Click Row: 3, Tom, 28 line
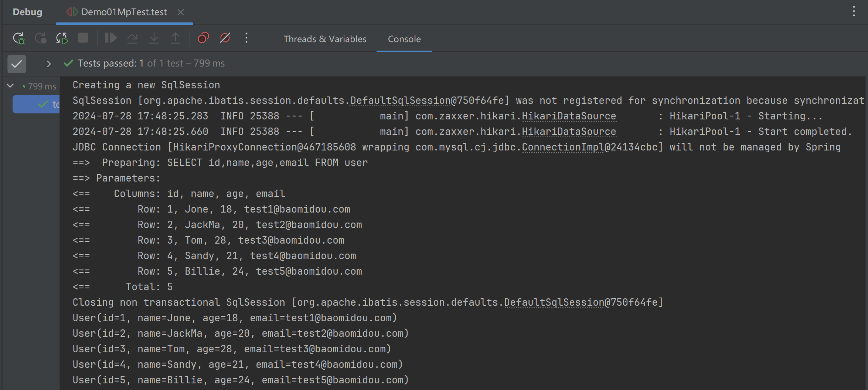This screenshot has width=868, height=390. pyautogui.click(x=208, y=240)
